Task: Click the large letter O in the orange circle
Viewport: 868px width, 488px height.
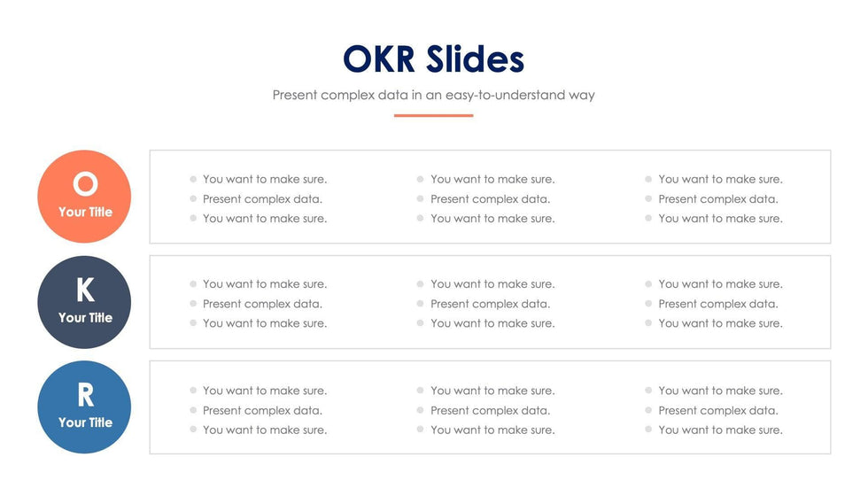Action: coord(85,184)
